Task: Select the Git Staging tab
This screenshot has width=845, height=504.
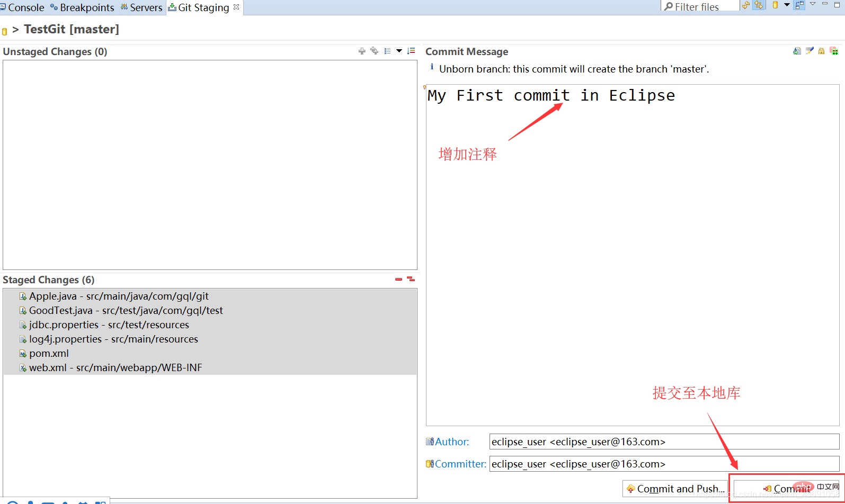Action: tap(203, 7)
